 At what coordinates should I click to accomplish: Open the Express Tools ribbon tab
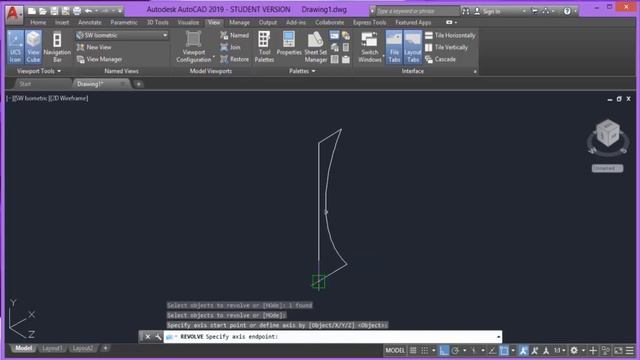tap(369, 22)
